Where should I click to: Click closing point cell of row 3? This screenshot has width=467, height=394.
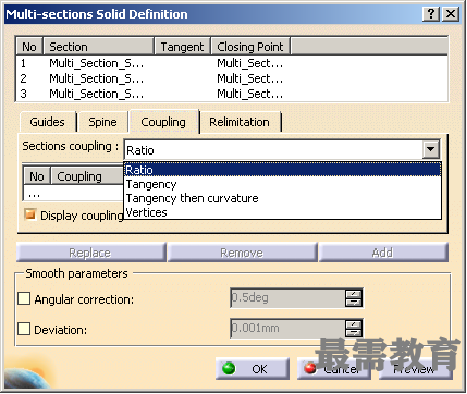point(250,94)
